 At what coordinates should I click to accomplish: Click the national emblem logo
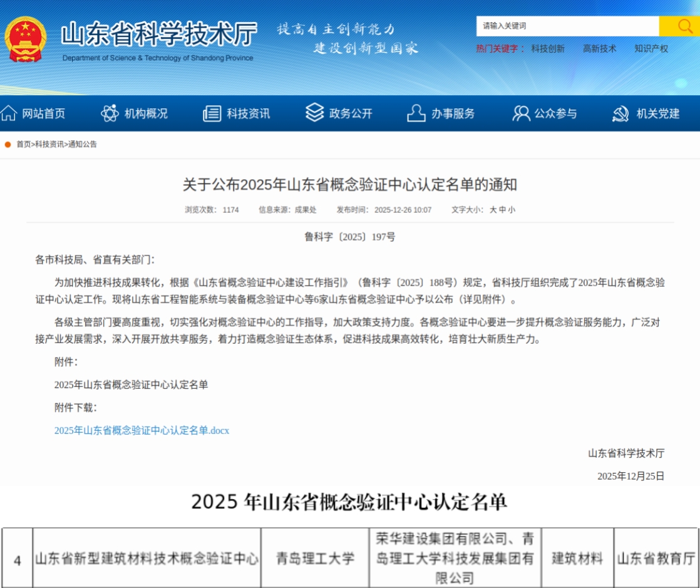26,39
